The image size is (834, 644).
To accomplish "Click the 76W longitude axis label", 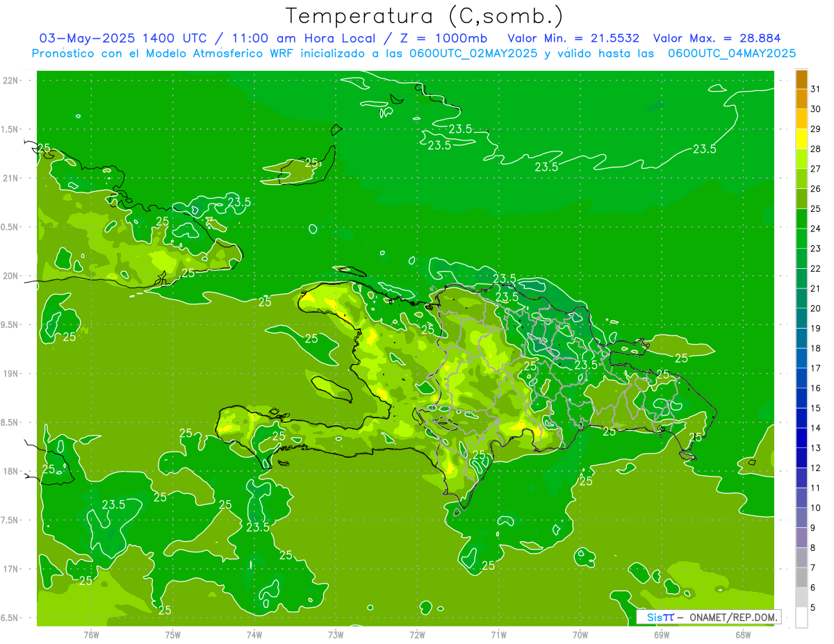I will click(x=91, y=635).
